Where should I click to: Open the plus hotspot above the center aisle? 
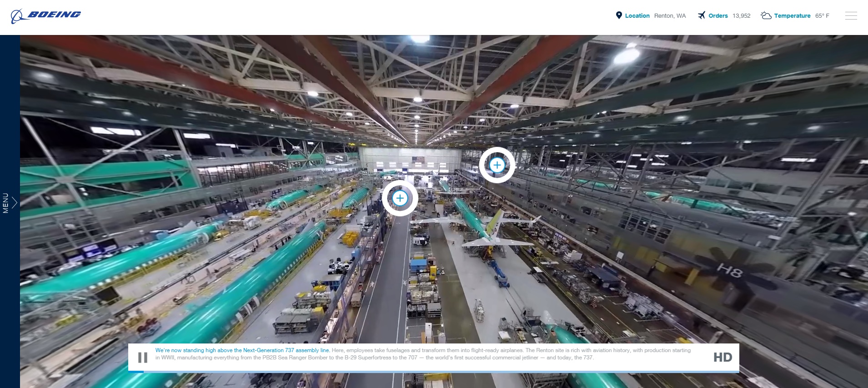coord(400,198)
